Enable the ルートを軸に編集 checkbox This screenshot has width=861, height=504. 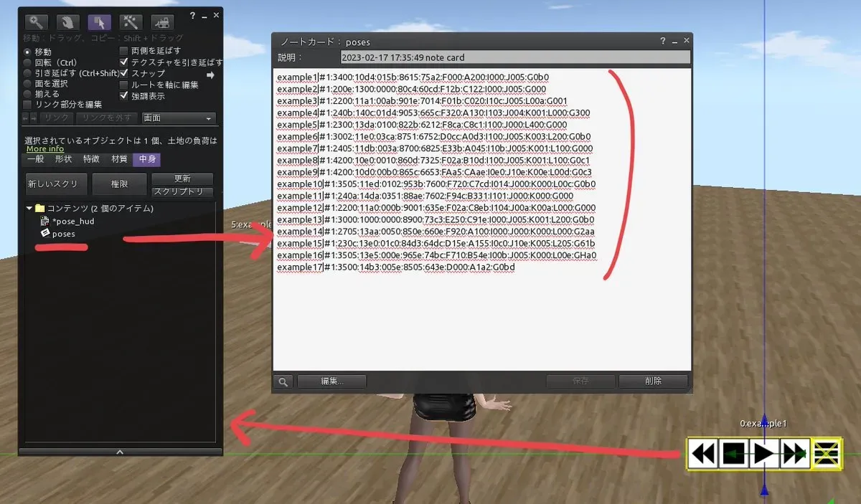[124, 85]
